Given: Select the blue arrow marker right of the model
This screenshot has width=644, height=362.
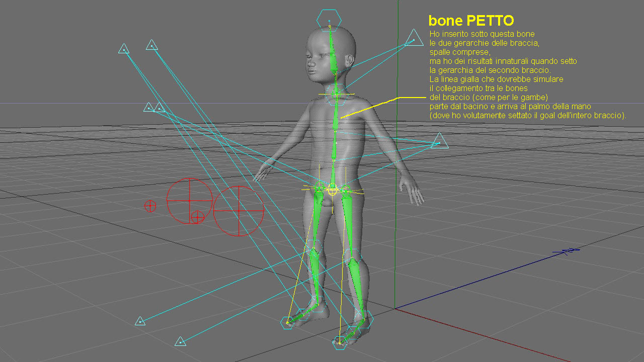Looking at the screenshot, I should [567, 250].
